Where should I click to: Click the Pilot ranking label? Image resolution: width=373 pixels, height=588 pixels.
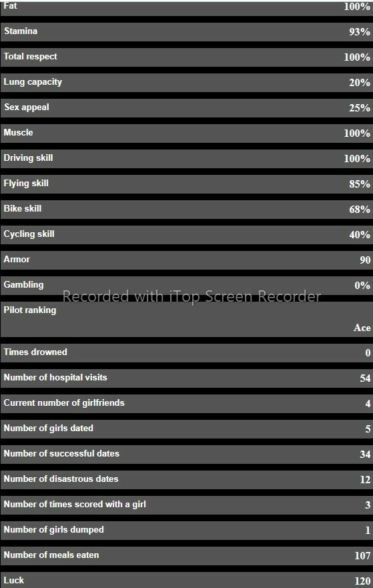click(x=30, y=310)
